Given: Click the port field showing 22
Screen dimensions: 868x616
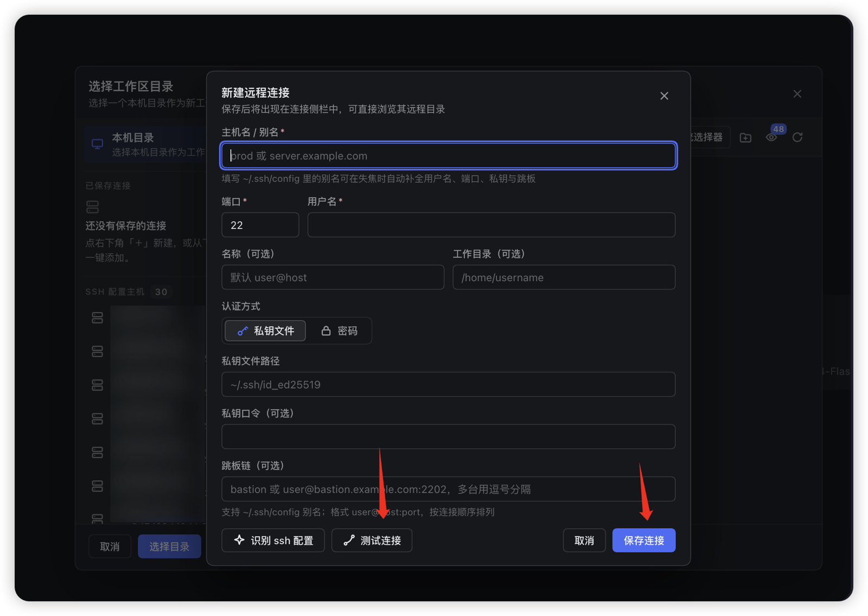Looking at the screenshot, I should pyautogui.click(x=260, y=225).
